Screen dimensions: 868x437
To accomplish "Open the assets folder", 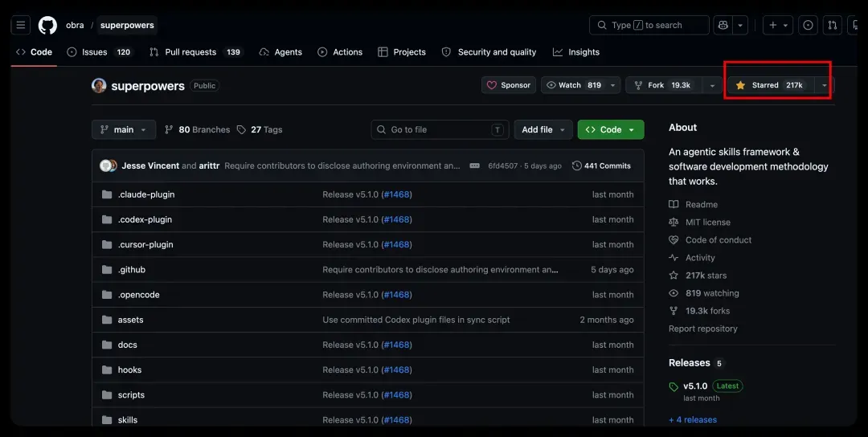I will (131, 320).
